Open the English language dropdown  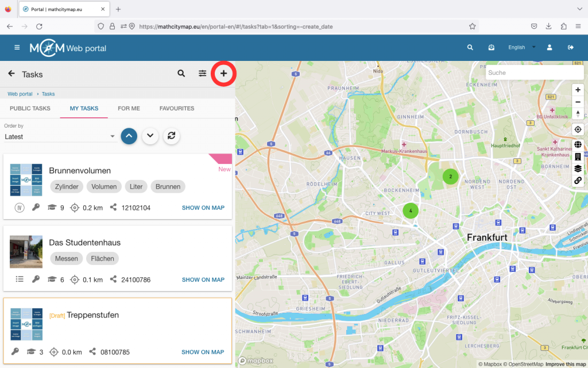tap(521, 48)
